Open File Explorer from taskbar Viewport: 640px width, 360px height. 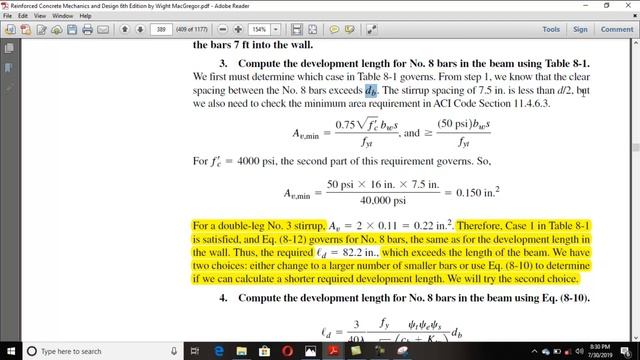242,351
